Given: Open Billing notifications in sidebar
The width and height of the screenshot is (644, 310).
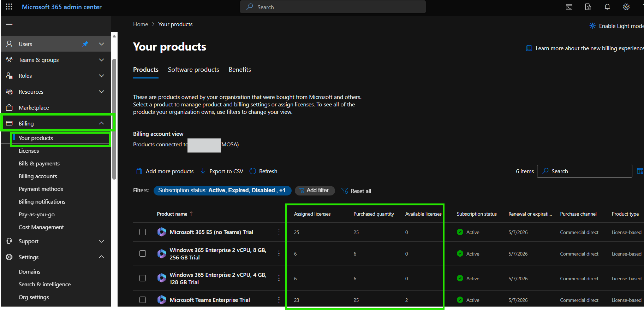Looking at the screenshot, I should click(42, 201).
